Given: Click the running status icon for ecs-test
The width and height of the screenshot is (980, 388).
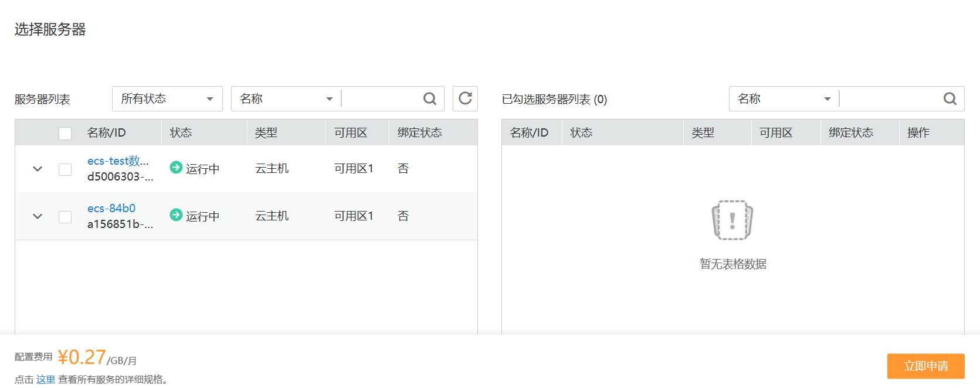Looking at the screenshot, I should [x=176, y=168].
